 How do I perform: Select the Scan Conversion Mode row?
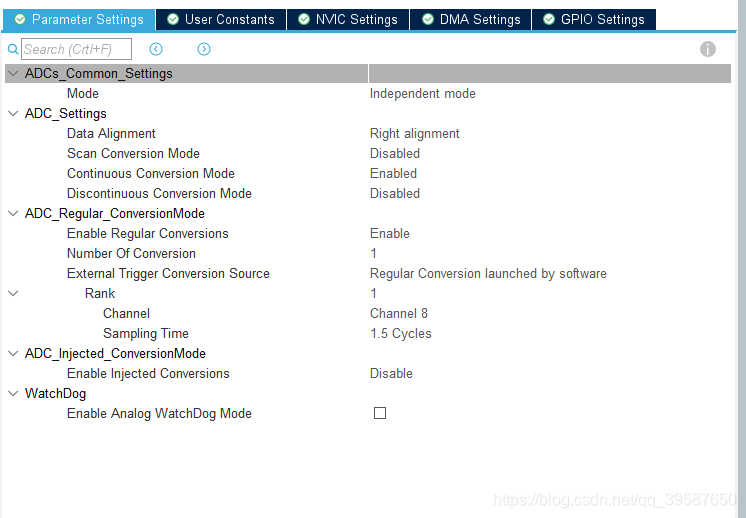[x=368, y=153]
